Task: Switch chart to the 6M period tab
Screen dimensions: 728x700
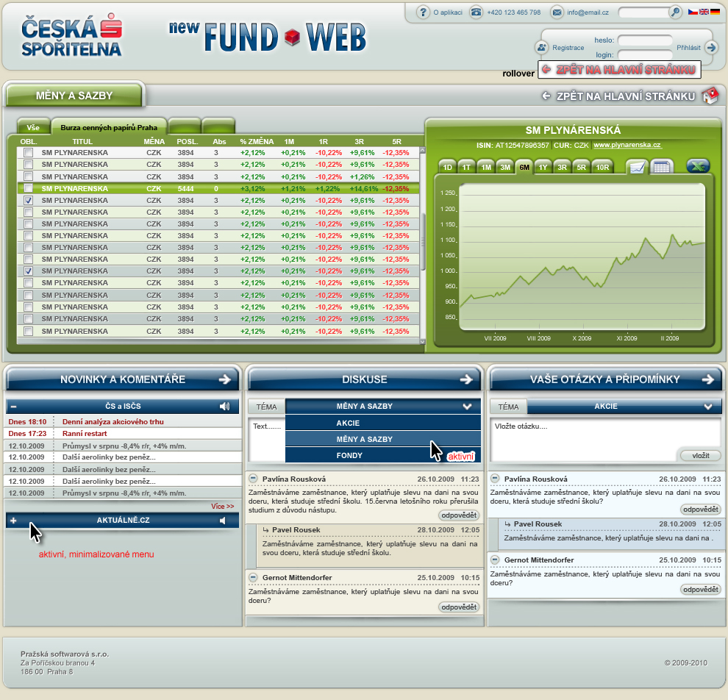Action: 524,167
